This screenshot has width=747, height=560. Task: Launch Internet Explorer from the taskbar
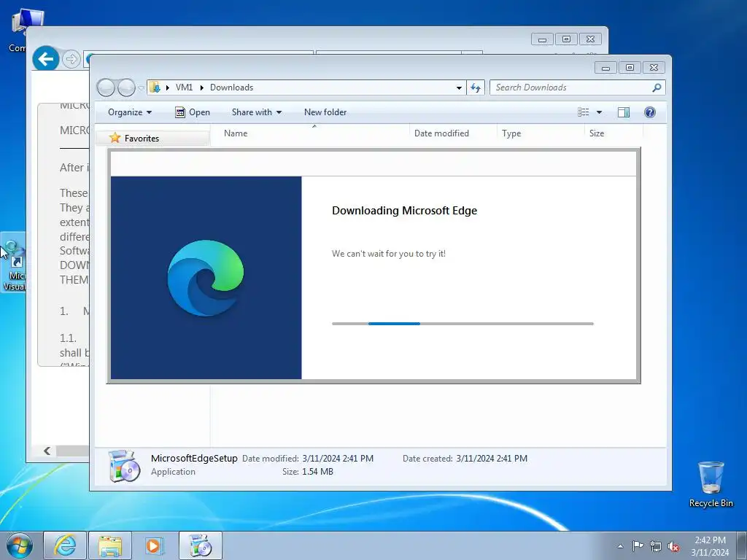point(65,545)
